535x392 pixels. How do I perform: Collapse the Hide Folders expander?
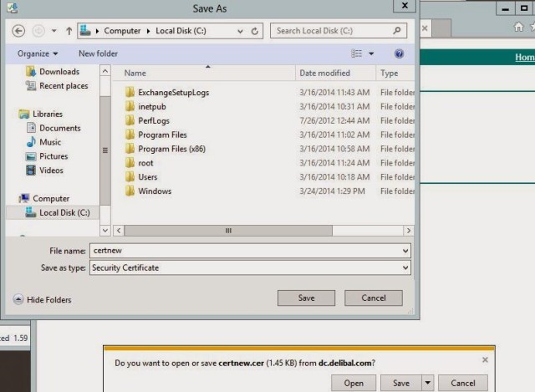(x=42, y=299)
